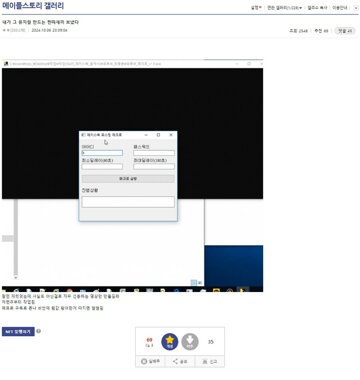
Task: Focus the ID input field in macro dialog
Action: click(102, 153)
